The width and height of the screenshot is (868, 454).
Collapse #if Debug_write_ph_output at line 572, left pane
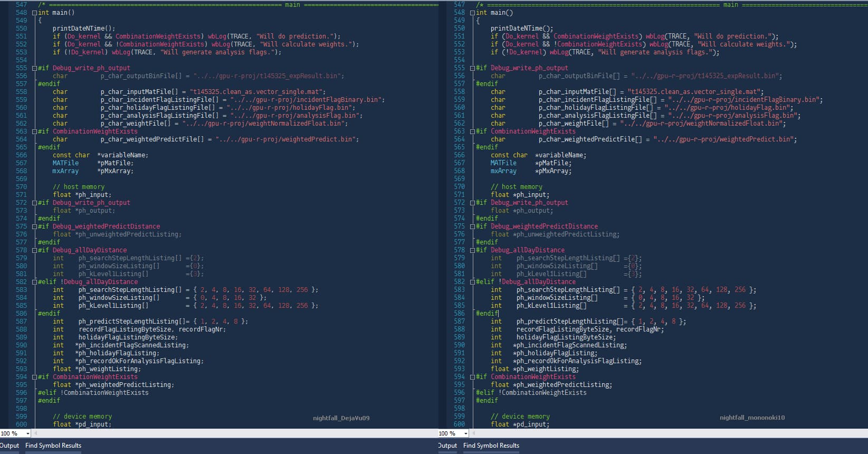(35, 203)
